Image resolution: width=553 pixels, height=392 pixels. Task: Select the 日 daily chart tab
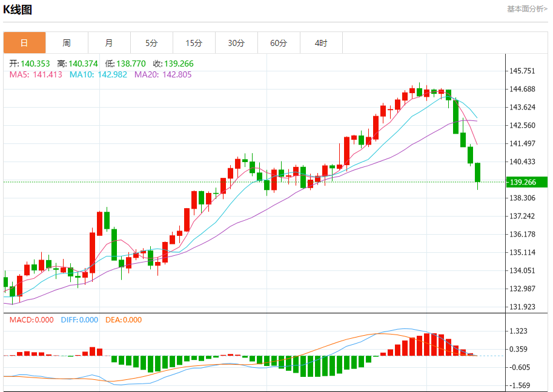(x=24, y=43)
